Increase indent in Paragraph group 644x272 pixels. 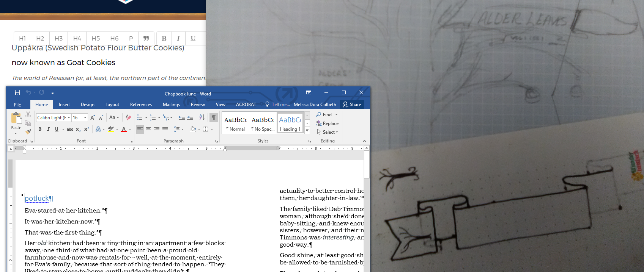pos(190,117)
